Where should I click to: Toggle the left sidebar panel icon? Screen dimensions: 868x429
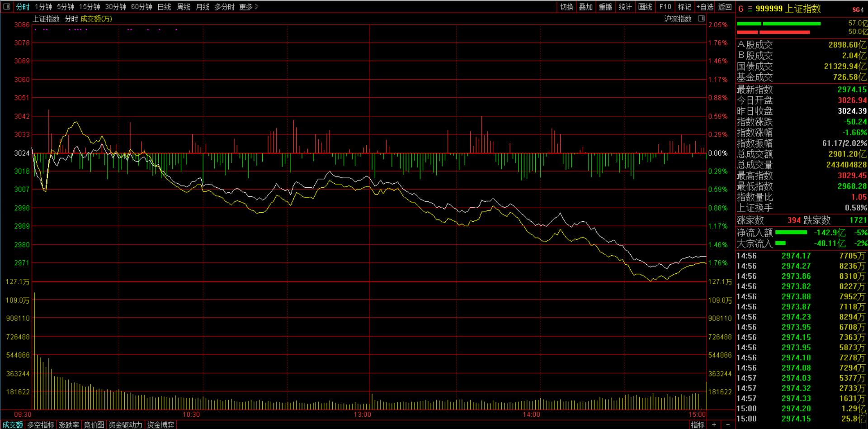click(7, 7)
